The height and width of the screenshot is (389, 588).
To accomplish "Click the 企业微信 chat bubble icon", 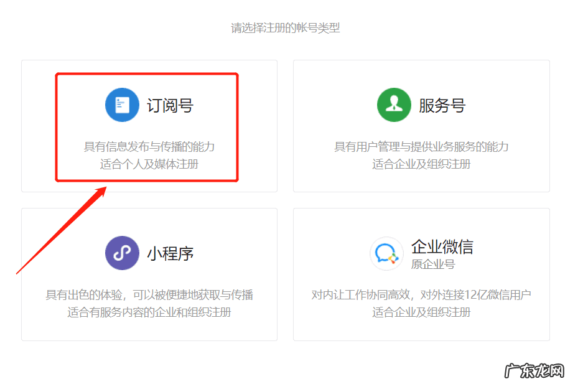I will 386,253.
